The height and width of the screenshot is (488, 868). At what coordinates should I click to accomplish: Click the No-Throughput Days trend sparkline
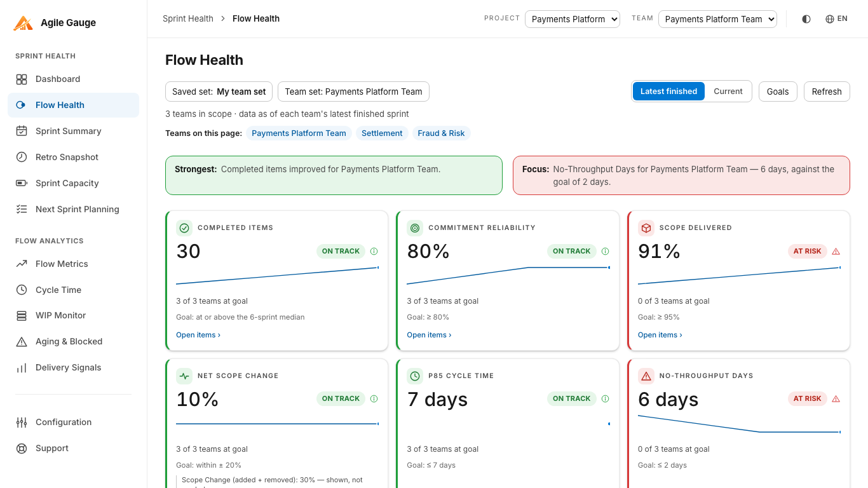coord(739,424)
